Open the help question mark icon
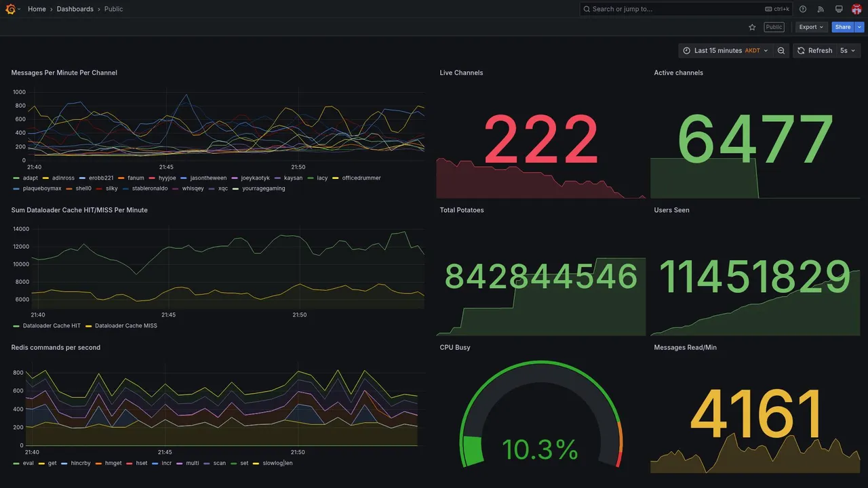868x488 pixels. (x=803, y=9)
